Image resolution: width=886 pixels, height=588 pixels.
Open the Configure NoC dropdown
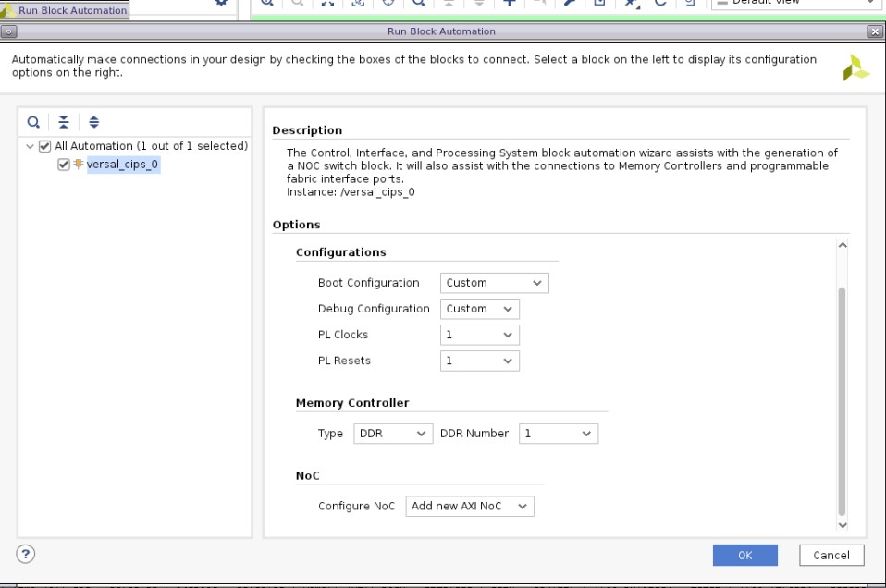tap(470, 506)
